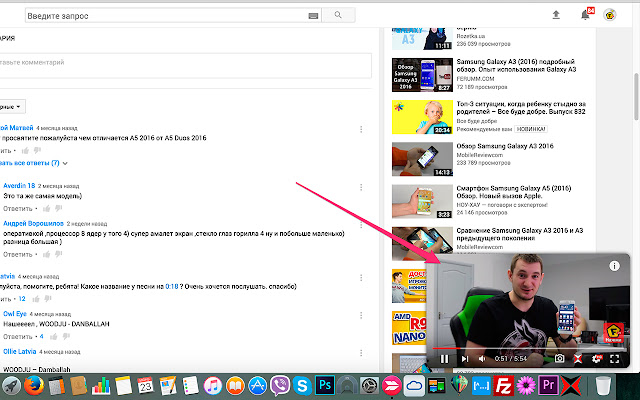This screenshot has width=640, height=400.
Task: Click the add comment text box
Action: click(185, 65)
